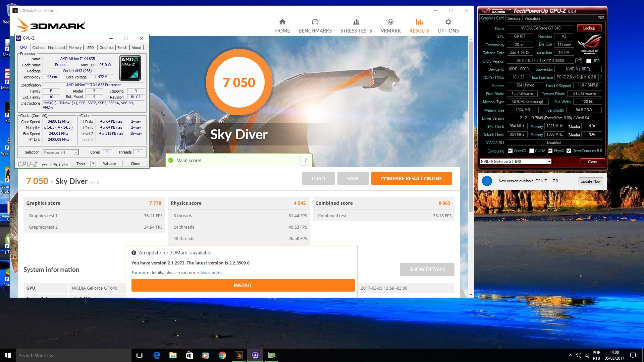Image resolution: width=644 pixels, height=362 pixels.
Task: Click the Validate button in CPU-Z
Action: point(109,164)
